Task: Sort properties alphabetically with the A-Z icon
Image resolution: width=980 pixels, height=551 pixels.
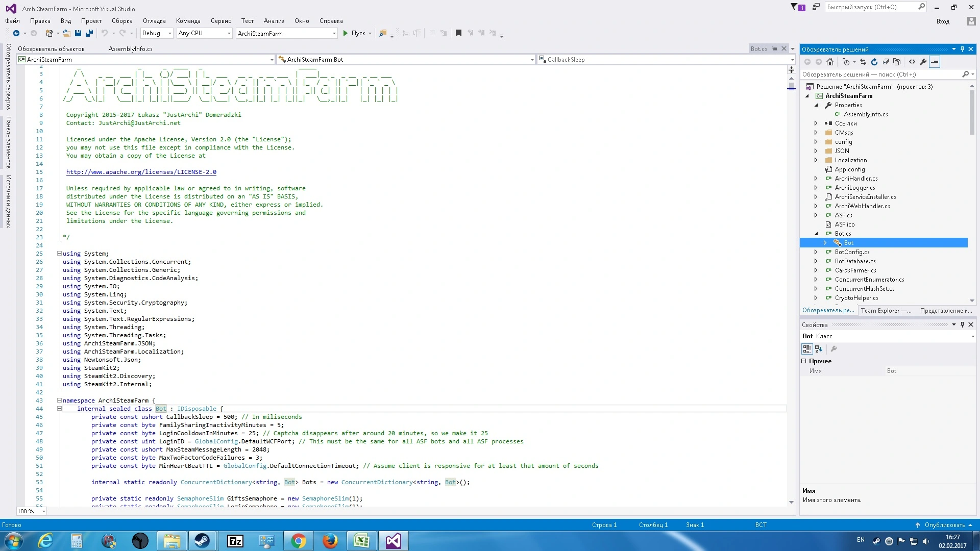Action: pos(819,349)
